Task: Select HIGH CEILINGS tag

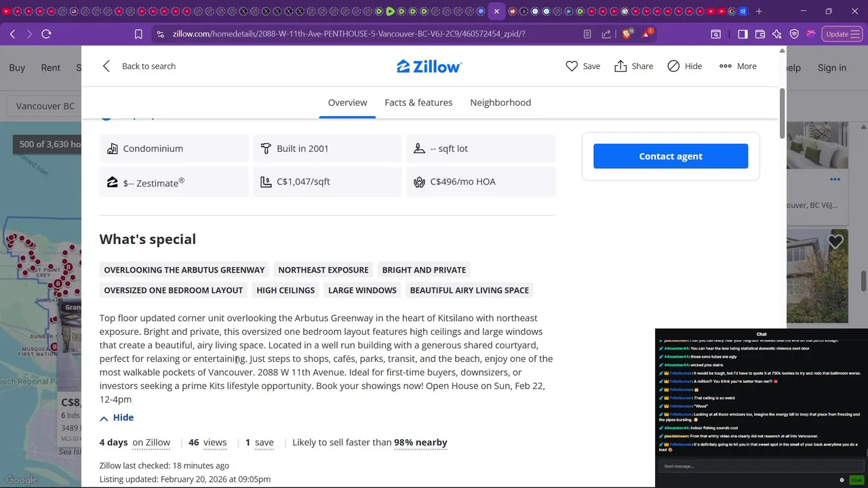Action: [285, 290]
